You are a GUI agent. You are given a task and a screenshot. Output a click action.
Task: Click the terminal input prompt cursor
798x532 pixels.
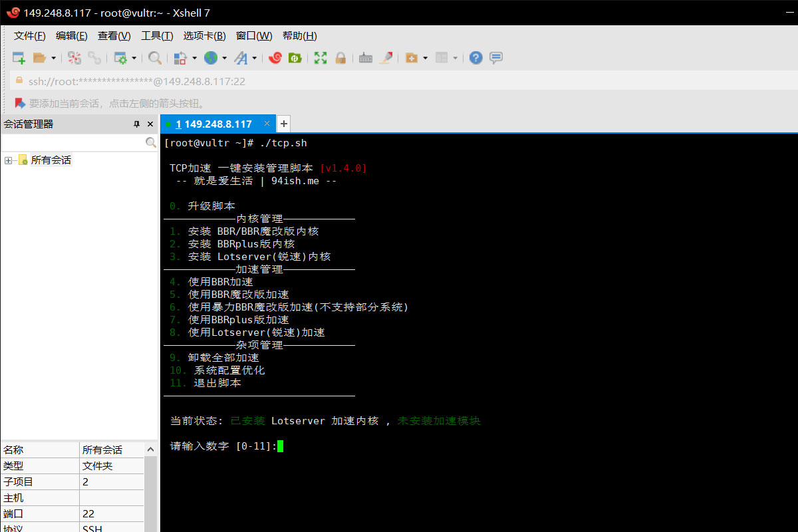281,446
